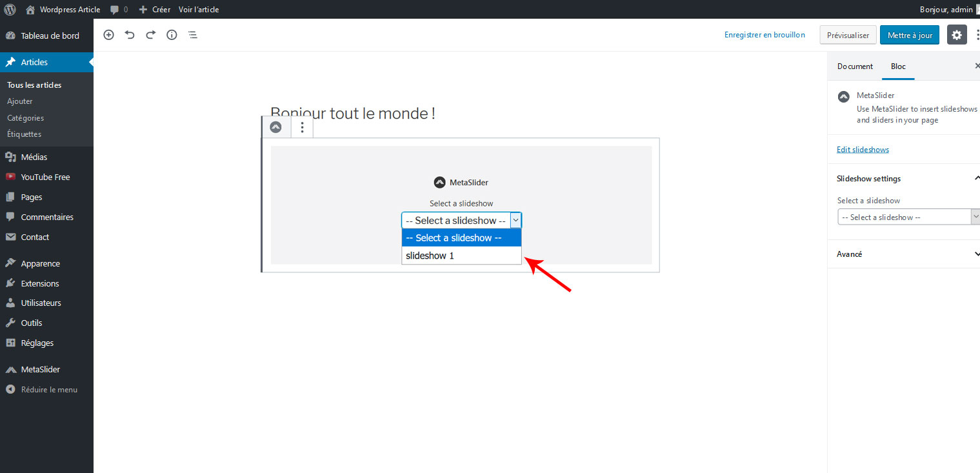
Task: Undo the last change
Action: pyautogui.click(x=130, y=35)
